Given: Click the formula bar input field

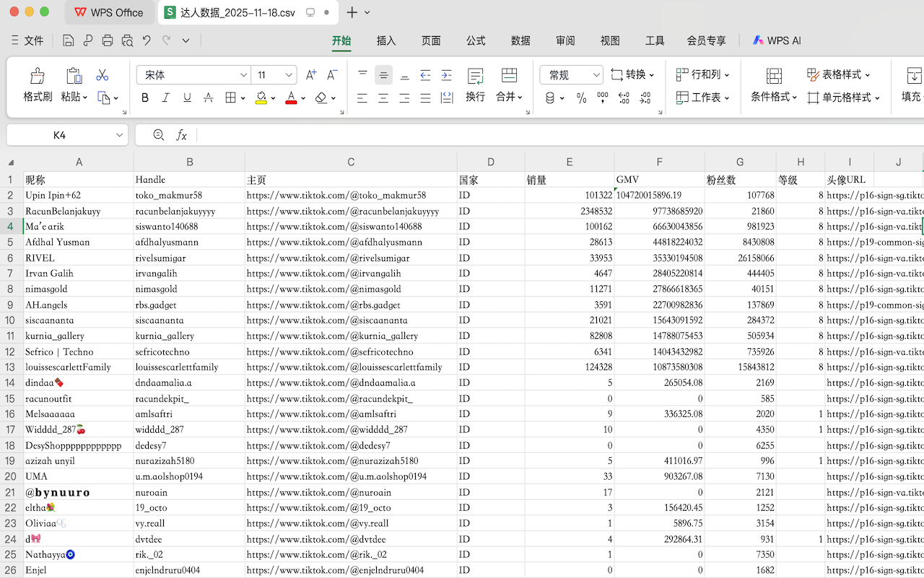Looking at the screenshot, I should coord(559,135).
